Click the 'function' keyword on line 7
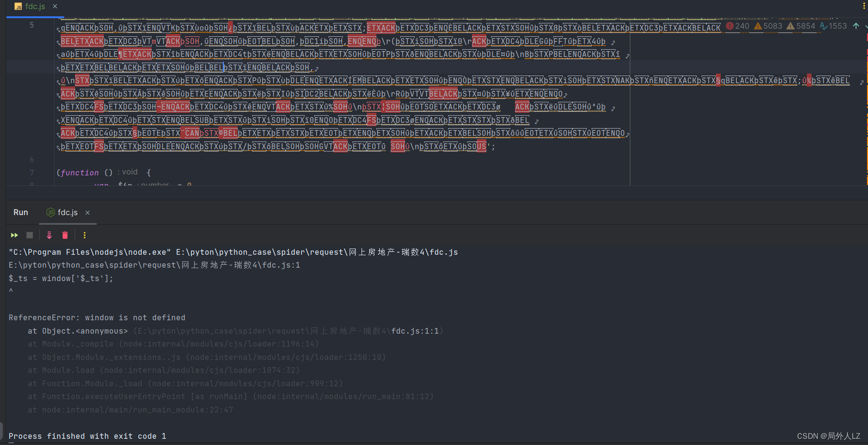 [x=79, y=173]
